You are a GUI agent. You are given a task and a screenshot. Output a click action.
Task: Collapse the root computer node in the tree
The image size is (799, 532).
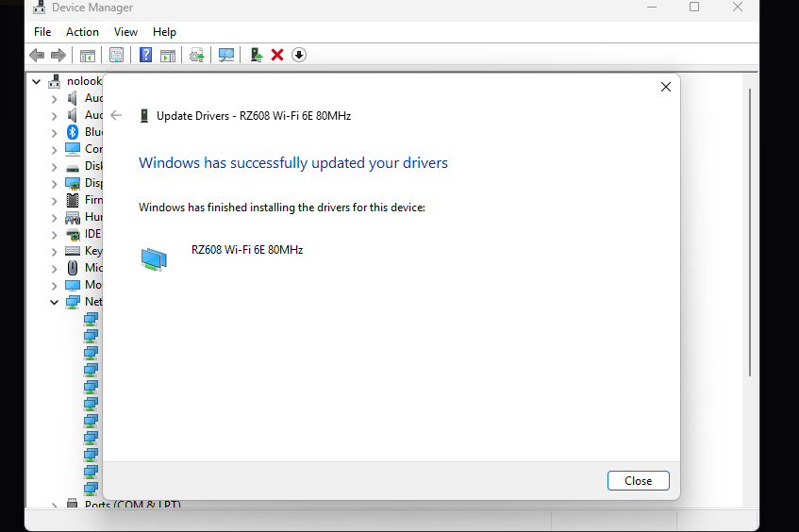(36, 81)
